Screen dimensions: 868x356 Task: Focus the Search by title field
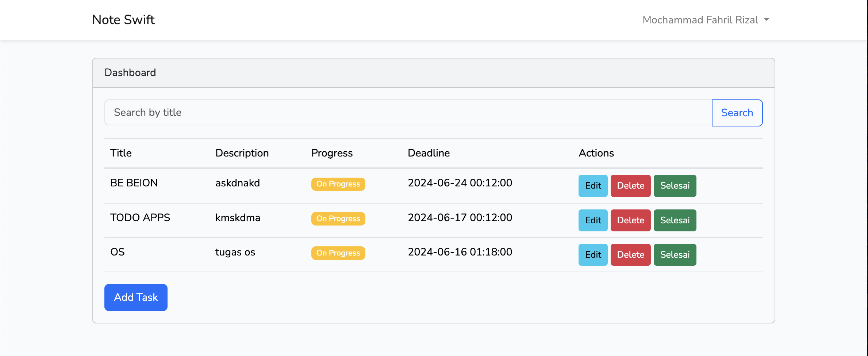[408, 113]
